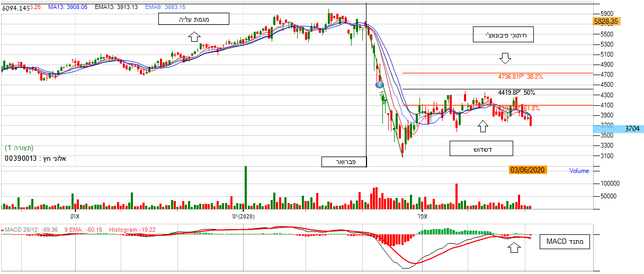This screenshot has height=274, width=644.
Task: Click the up arrow below the מגמת עליה box
Action: click(194, 36)
